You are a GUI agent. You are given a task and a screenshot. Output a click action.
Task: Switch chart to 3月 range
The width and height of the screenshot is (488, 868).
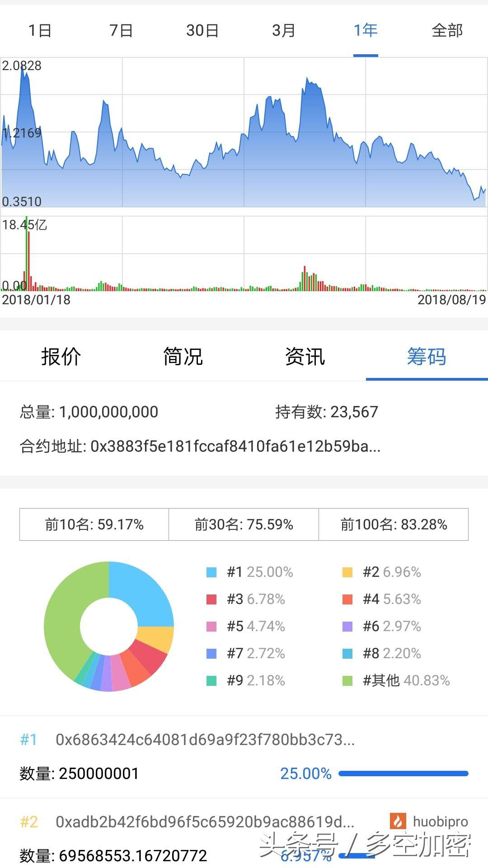(284, 30)
